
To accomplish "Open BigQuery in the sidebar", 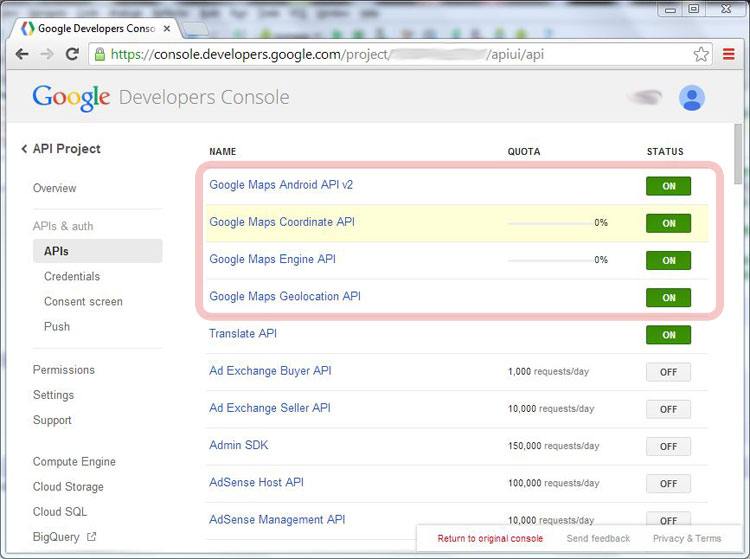I will click(x=56, y=537).
